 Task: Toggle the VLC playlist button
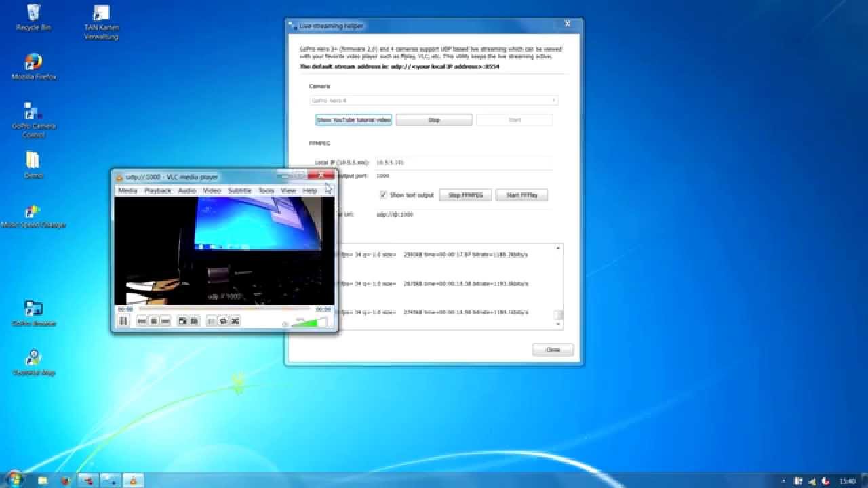[212, 321]
